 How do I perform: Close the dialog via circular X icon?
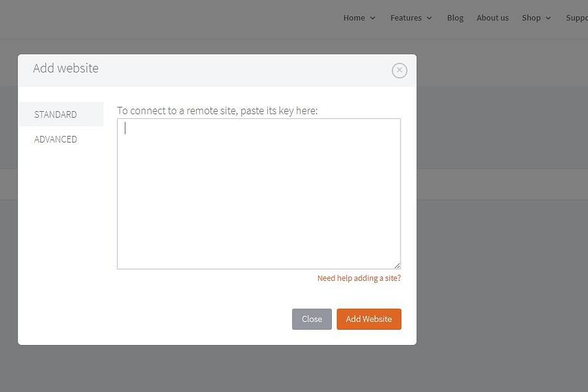point(399,71)
